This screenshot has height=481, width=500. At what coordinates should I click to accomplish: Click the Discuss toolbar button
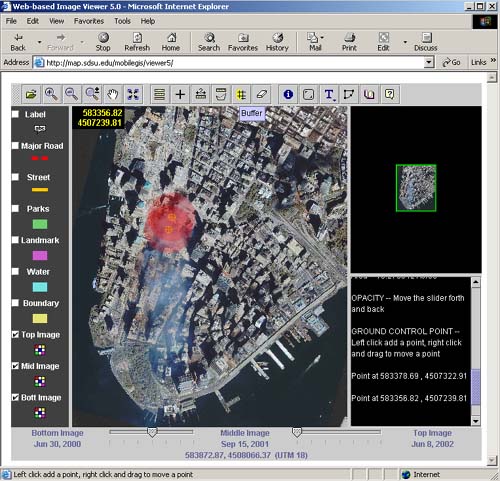[x=426, y=42]
